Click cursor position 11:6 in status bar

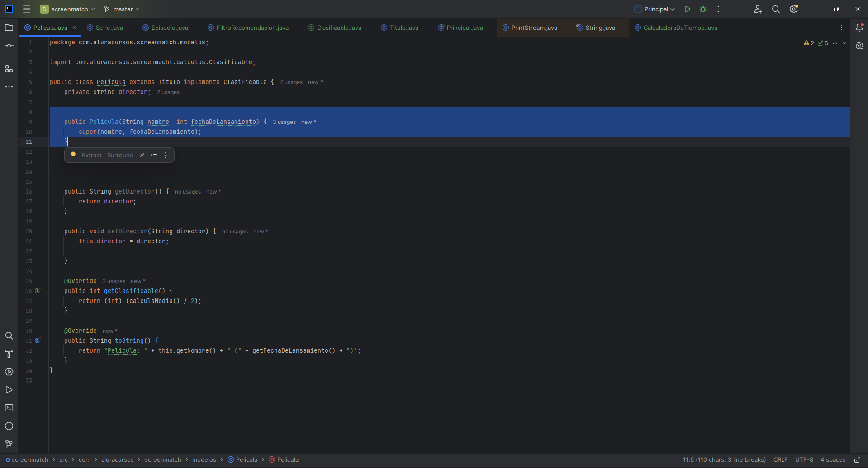(724, 460)
